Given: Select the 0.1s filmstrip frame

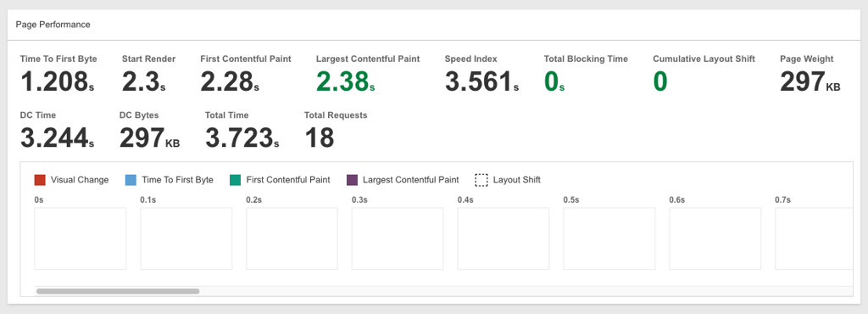Looking at the screenshot, I should pyautogui.click(x=186, y=238).
